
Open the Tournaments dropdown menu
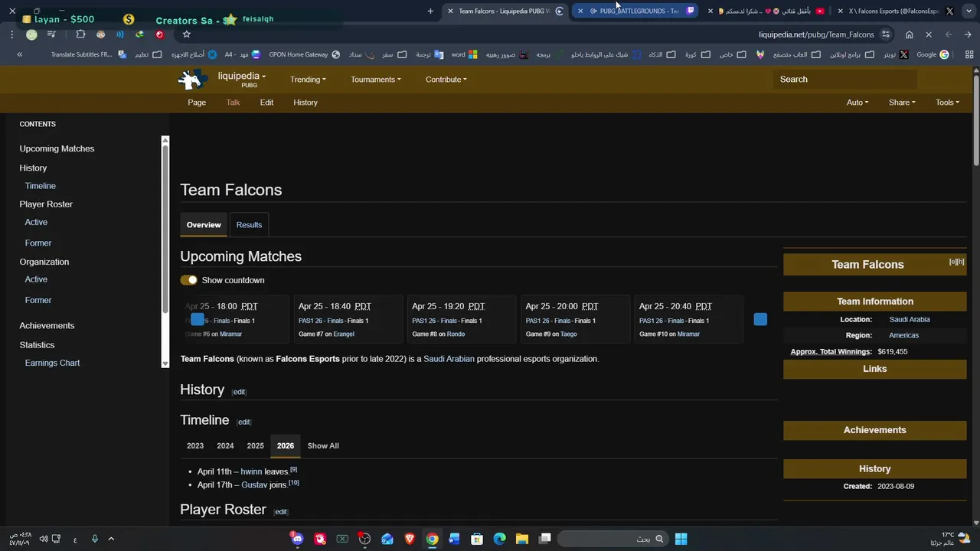(375, 80)
